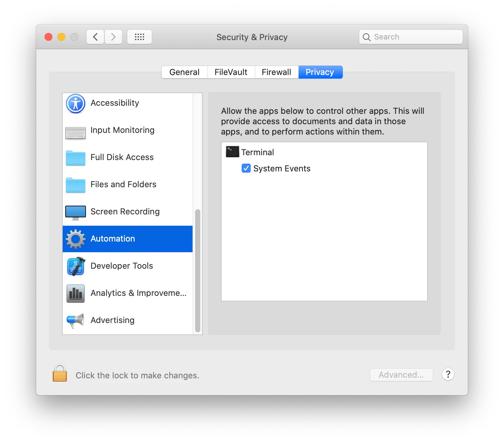Choose Screen Recording category
This screenshot has height=443, width=504.
(x=128, y=212)
